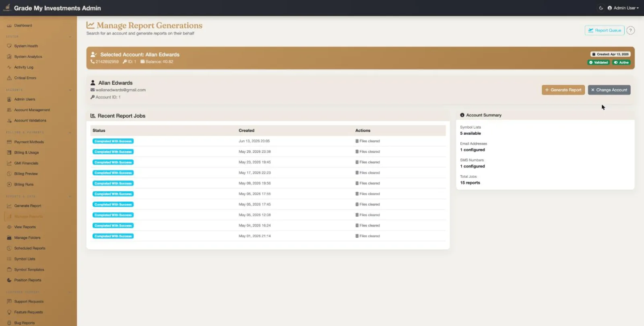The height and width of the screenshot is (326, 644).
Task: Open Scheduled Reports clock icon
Action: pos(9,248)
